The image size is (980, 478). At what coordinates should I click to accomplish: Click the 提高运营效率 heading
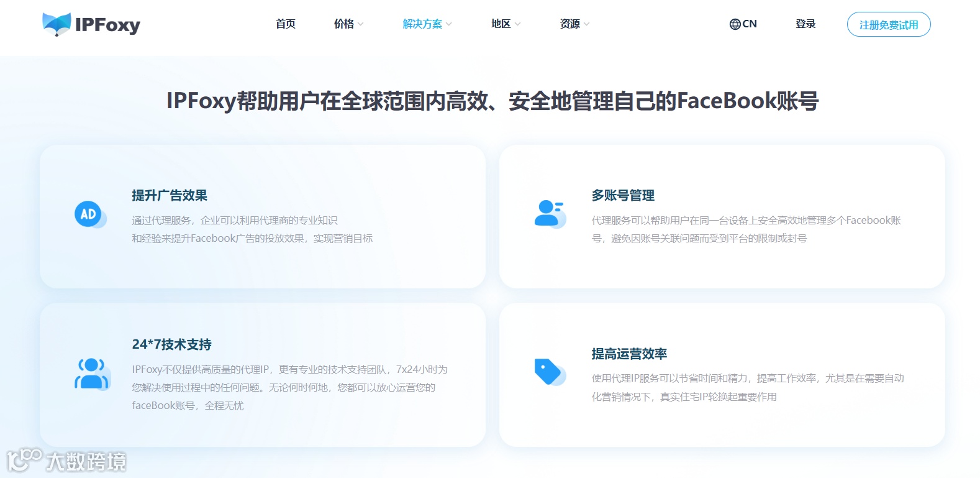tap(629, 354)
